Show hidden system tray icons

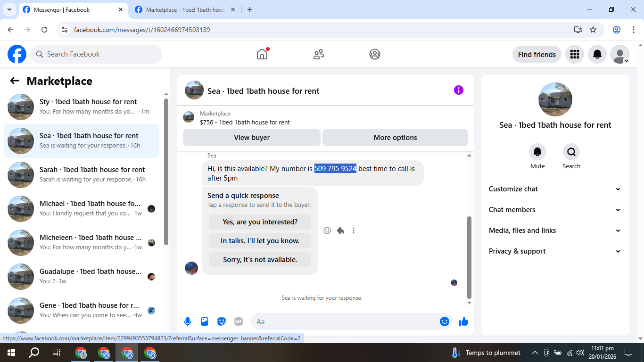click(x=535, y=353)
